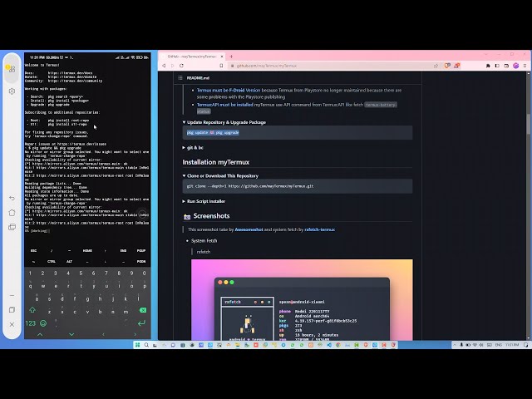Tap the HOME key in Termux extra keys
Viewport: 532px width, 399px height.
pyautogui.click(x=87, y=251)
